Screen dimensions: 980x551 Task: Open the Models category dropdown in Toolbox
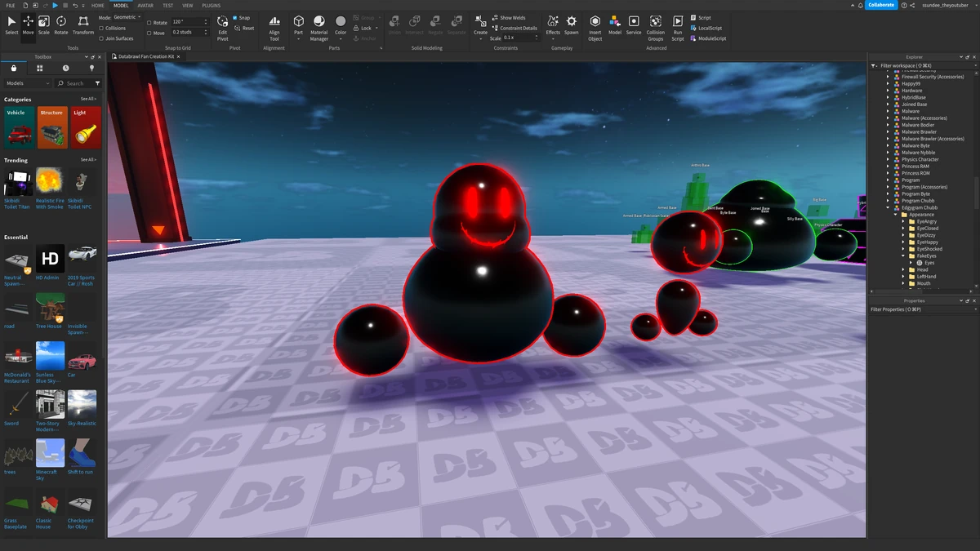[x=28, y=83]
